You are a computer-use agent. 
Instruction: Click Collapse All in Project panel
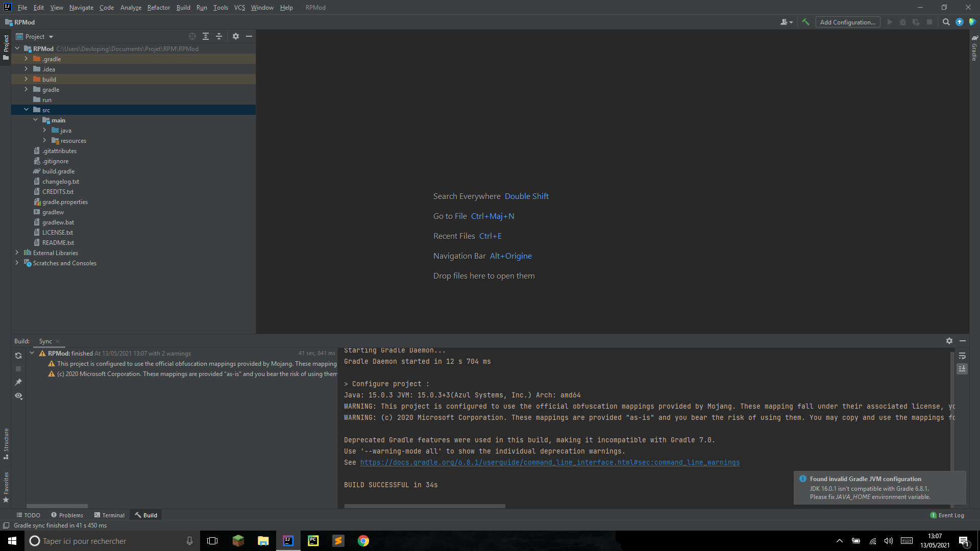219,36
